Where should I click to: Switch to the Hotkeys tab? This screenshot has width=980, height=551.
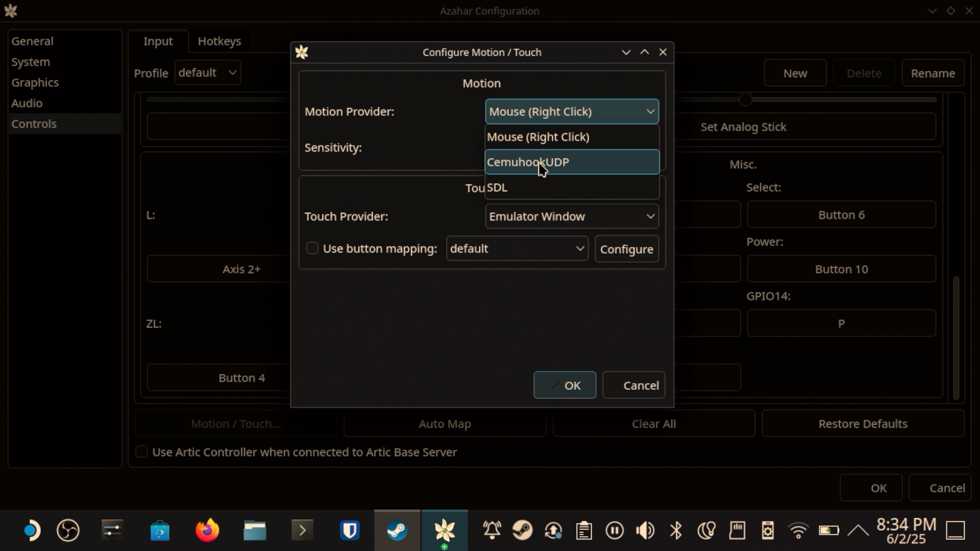point(219,41)
